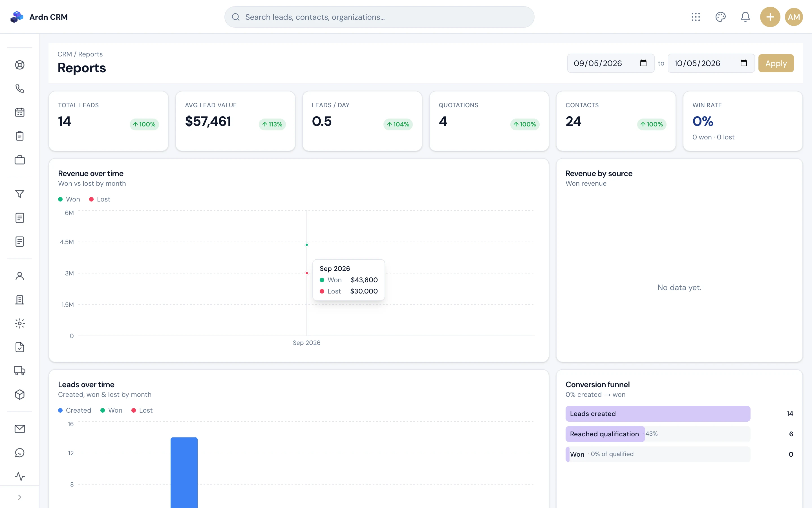The image size is (812, 508).
Task: Click the Total Leads 100% trend badge
Action: pyautogui.click(x=144, y=124)
